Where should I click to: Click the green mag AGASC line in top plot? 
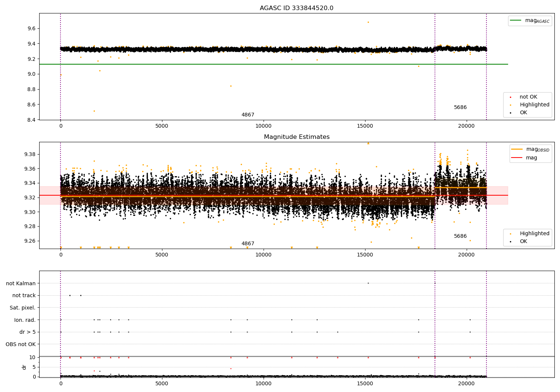273,64
